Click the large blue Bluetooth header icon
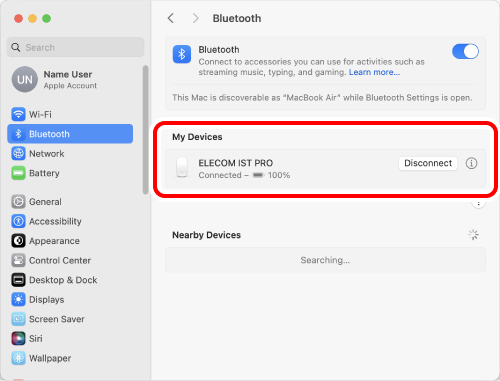The image size is (500, 381). click(x=182, y=54)
